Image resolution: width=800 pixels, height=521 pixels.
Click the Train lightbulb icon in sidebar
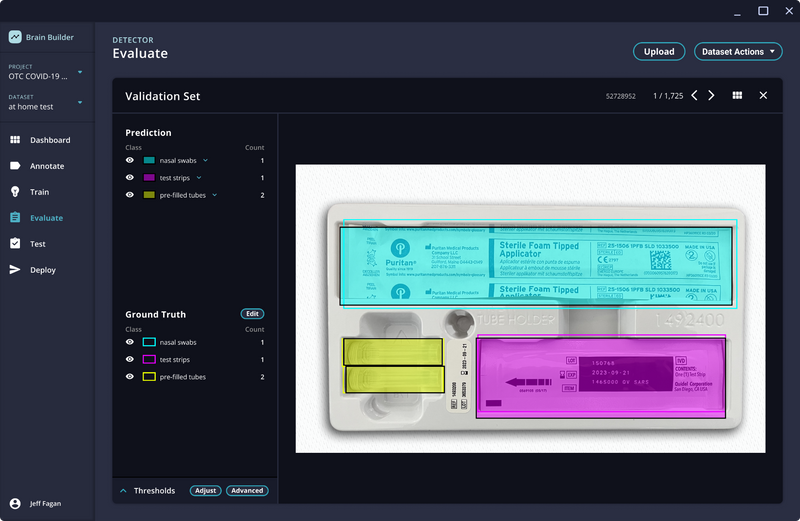tap(15, 192)
